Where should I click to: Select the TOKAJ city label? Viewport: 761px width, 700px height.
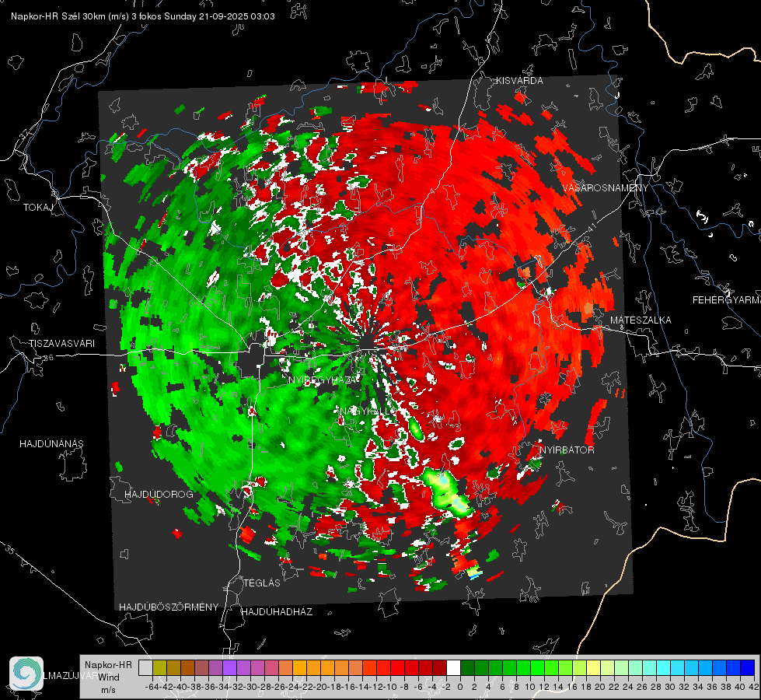coord(38,208)
